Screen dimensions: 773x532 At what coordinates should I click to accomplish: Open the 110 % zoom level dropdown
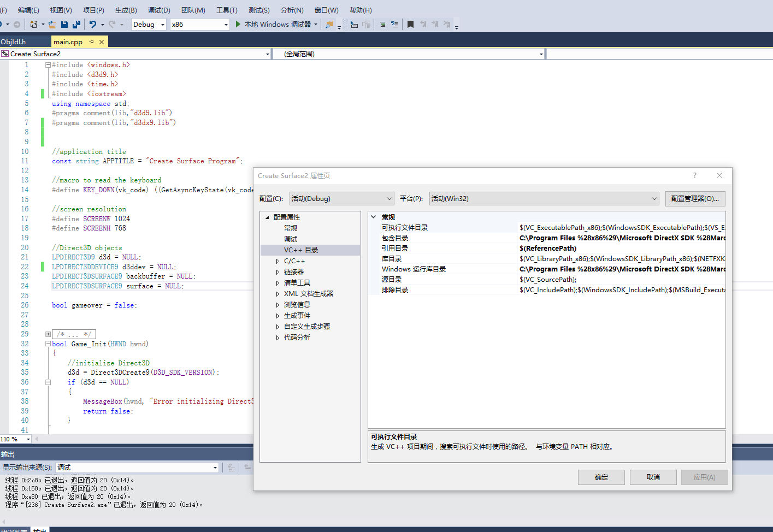click(16, 439)
